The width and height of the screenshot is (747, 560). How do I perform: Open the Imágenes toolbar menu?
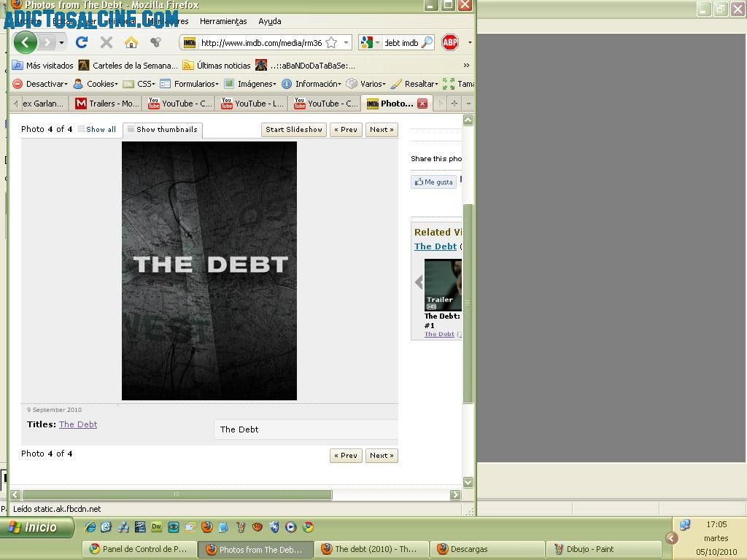(250, 84)
